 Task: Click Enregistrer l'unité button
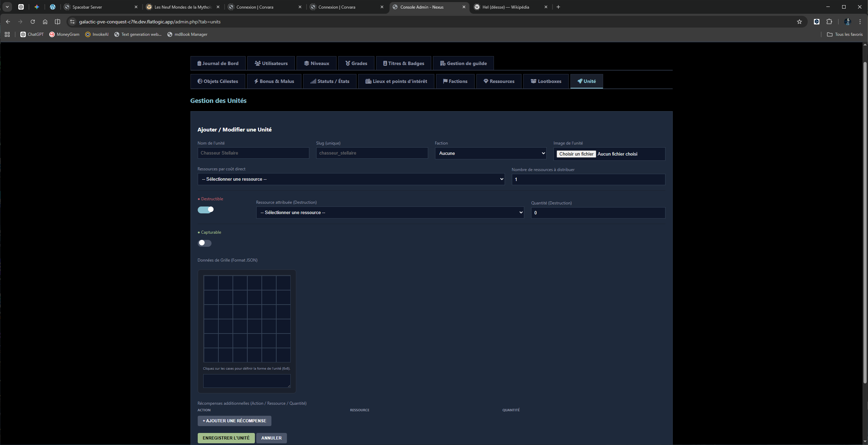(x=226, y=438)
